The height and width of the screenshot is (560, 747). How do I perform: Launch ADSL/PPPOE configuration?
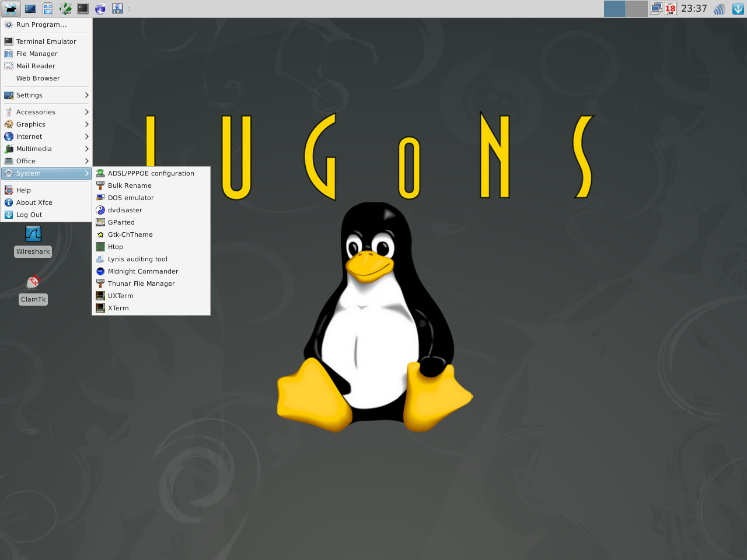(x=151, y=173)
